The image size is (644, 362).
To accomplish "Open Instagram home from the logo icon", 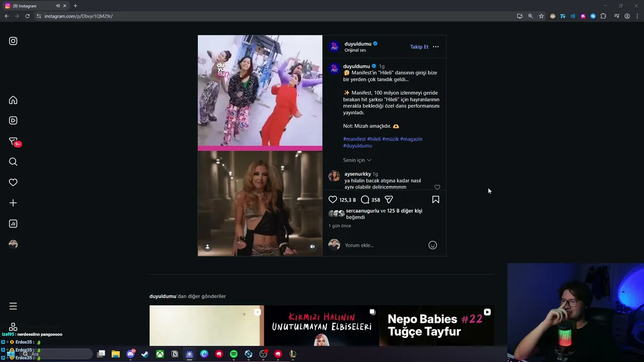I will (x=13, y=41).
